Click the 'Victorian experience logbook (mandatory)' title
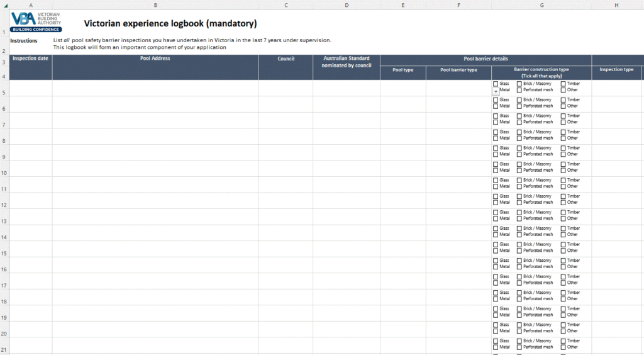The image size is (644, 355). coord(170,24)
